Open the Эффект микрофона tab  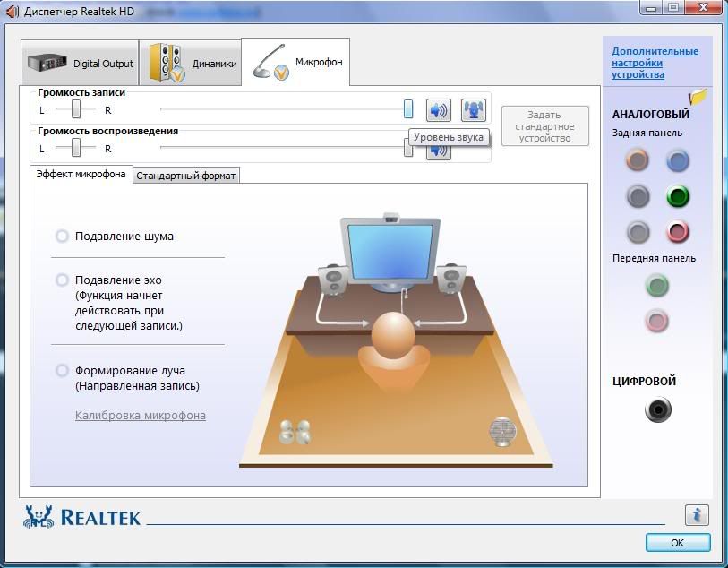pos(81,174)
